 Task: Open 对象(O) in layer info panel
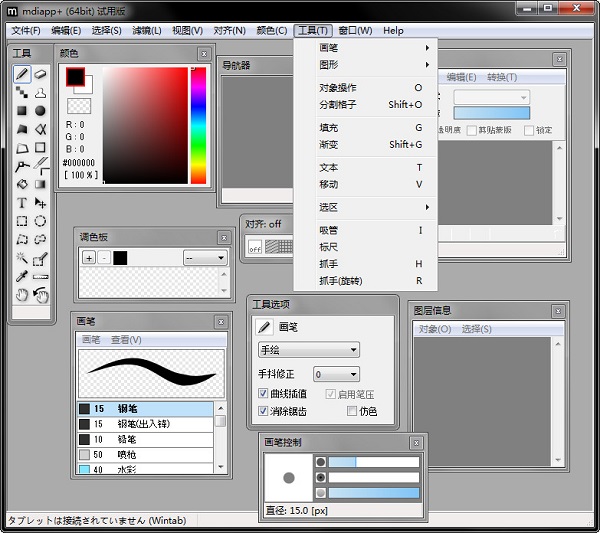coord(435,329)
